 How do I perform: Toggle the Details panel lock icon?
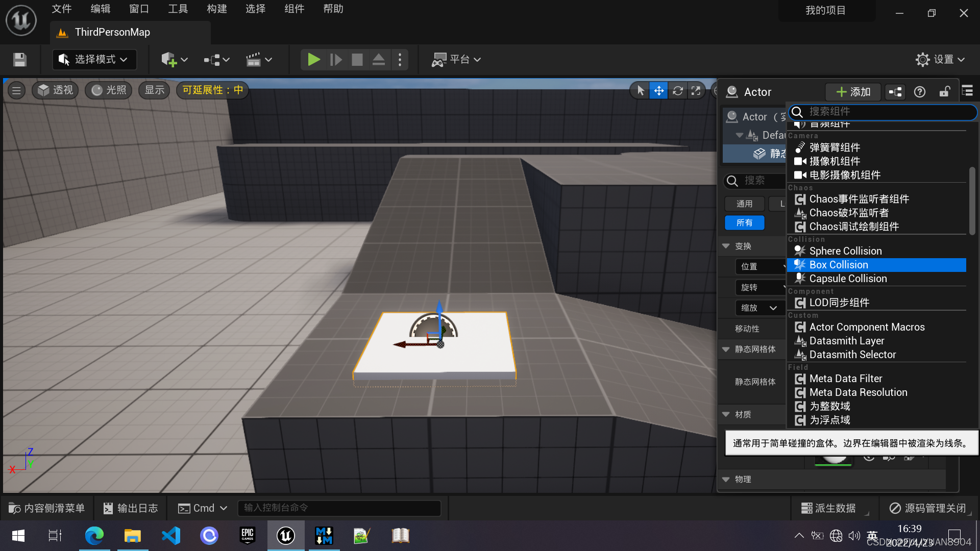click(x=944, y=92)
